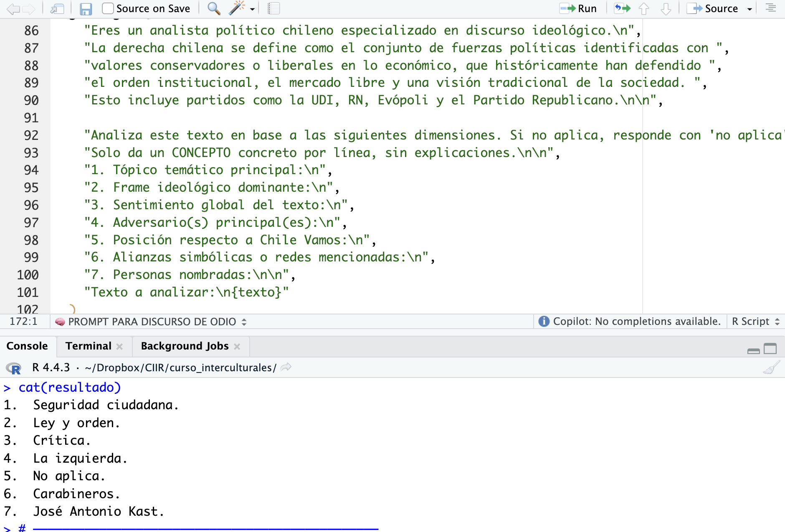This screenshot has height=532, width=785.
Task: Click the code tools magic wand icon
Action: [237, 8]
